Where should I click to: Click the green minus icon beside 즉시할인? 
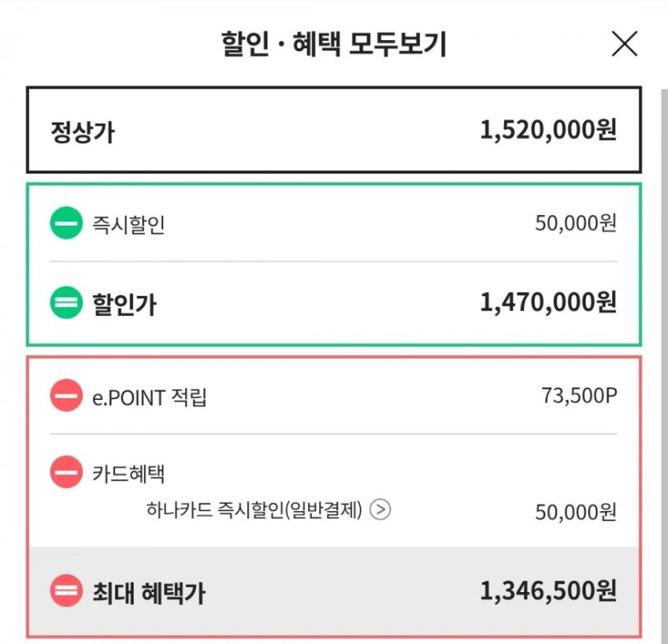click(66, 223)
